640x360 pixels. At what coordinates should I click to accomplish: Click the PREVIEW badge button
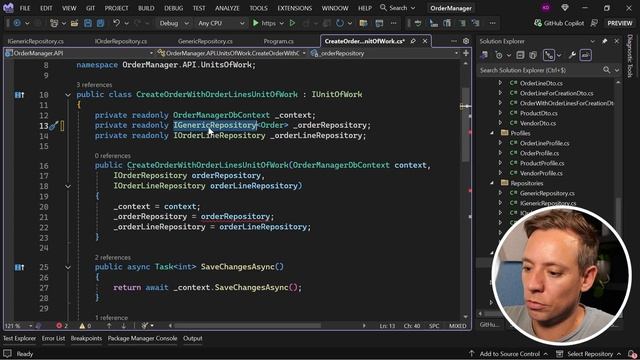(x=620, y=23)
